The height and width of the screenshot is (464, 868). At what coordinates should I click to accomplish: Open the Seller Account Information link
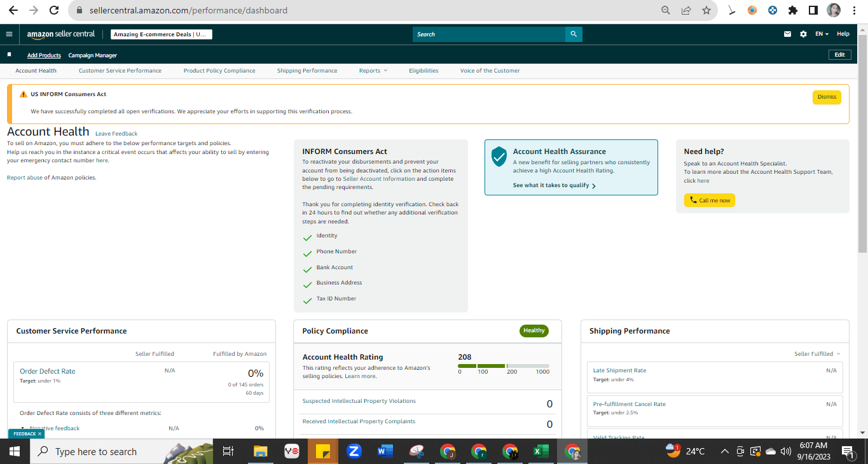[380, 179]
